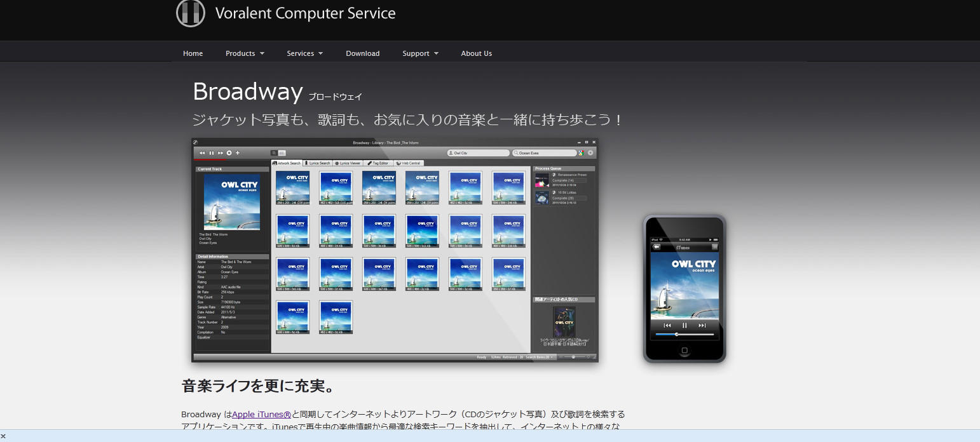Viewport: 980px width, 442px height.
Task: Click the artist icon in the Owl City field
Action: coord(451,153)
